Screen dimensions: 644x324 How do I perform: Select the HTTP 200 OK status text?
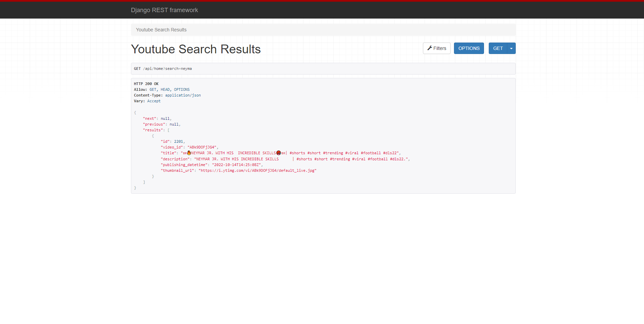click(x=146, y=84)
